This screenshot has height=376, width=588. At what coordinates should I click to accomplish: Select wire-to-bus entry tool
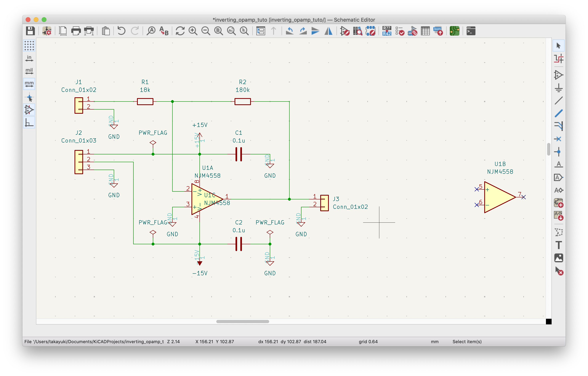[x=558, y=126]
